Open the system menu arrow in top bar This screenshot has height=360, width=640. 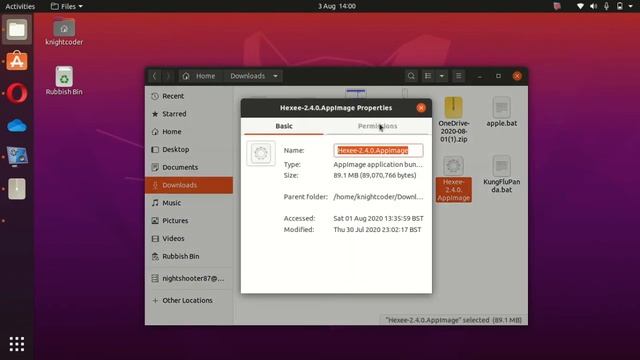[632, 6]
